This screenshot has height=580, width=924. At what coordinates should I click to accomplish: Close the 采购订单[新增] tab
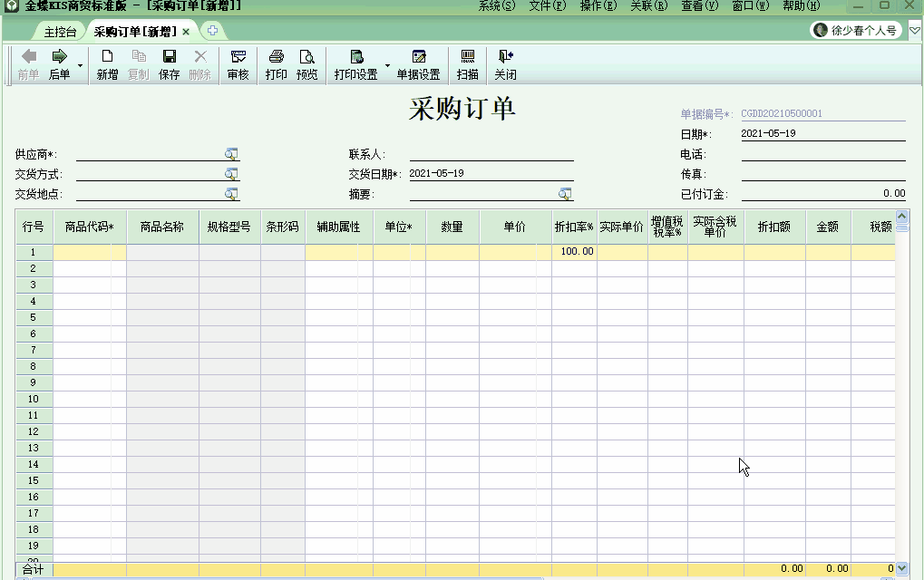coord(186,32)
